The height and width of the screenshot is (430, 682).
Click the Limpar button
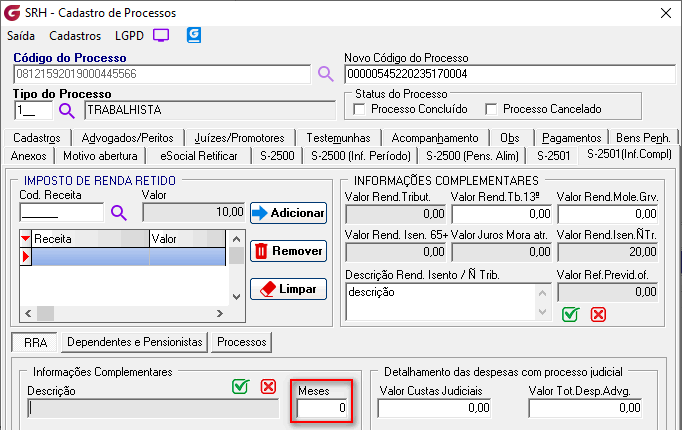(288, 289)
